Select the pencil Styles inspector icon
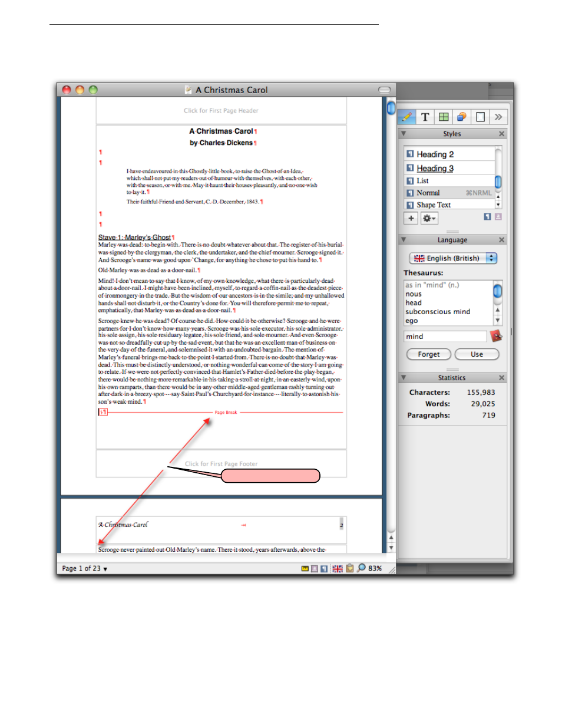Viewport: 562px width, 728px height. [x=406, y=117]
